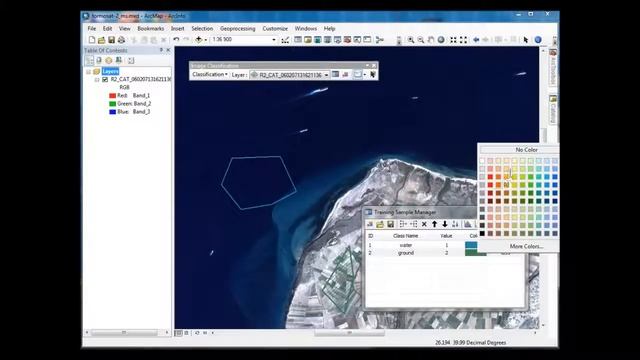Viewport: 640px width, 360px height.
Task: Select the water class row
Action: point(422,245)
